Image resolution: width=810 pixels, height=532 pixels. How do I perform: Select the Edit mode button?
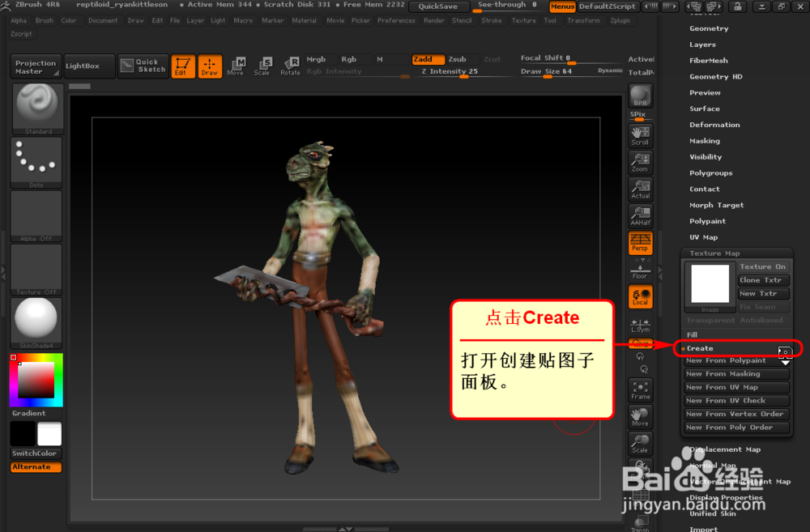(183, 66)
